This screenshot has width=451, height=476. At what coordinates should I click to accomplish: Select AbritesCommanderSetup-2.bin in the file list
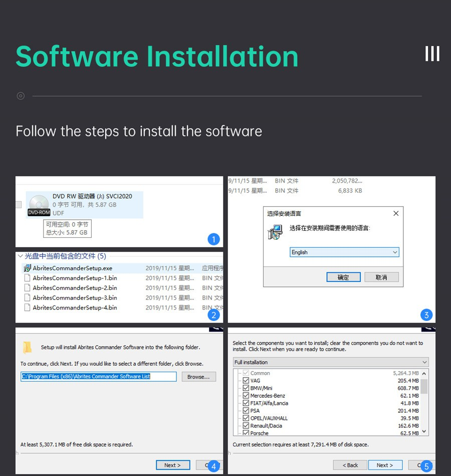(x=75, y=288)
